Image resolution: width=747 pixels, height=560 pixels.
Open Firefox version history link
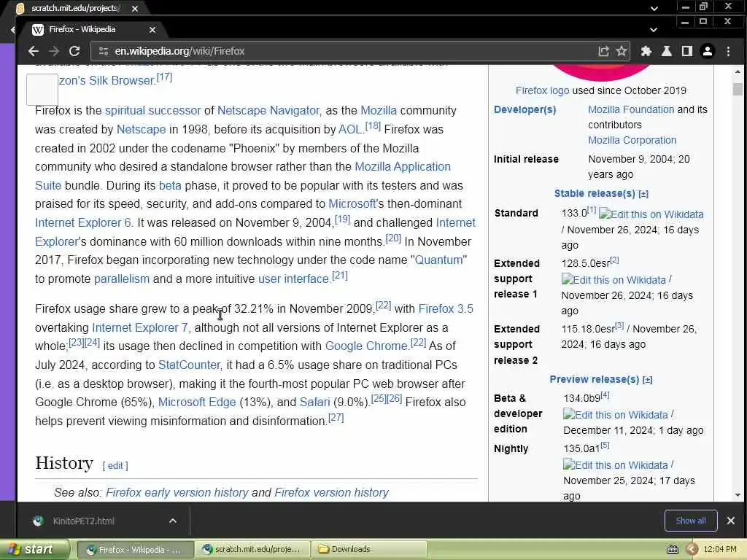pyautogui.click(x=332, y=493)
